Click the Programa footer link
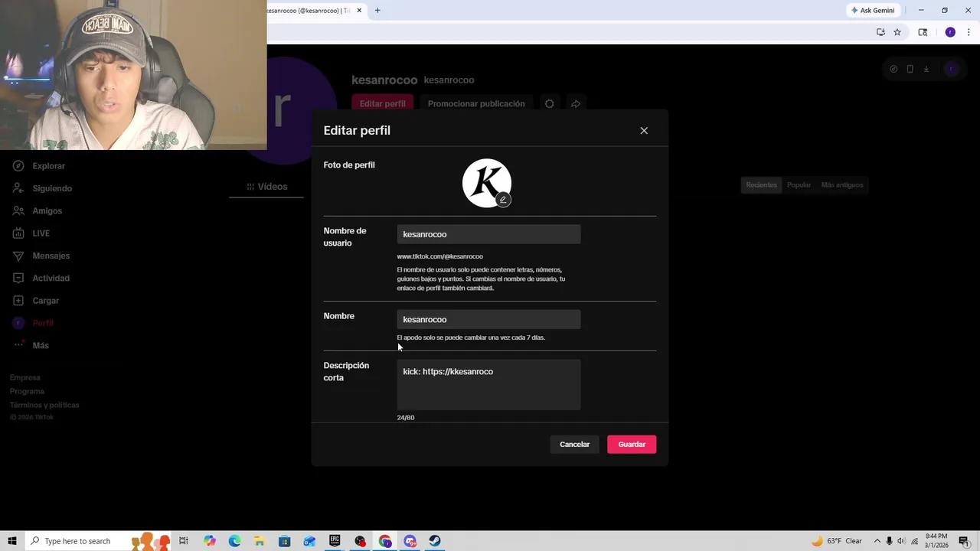980x551 pixels. (27, 391)
